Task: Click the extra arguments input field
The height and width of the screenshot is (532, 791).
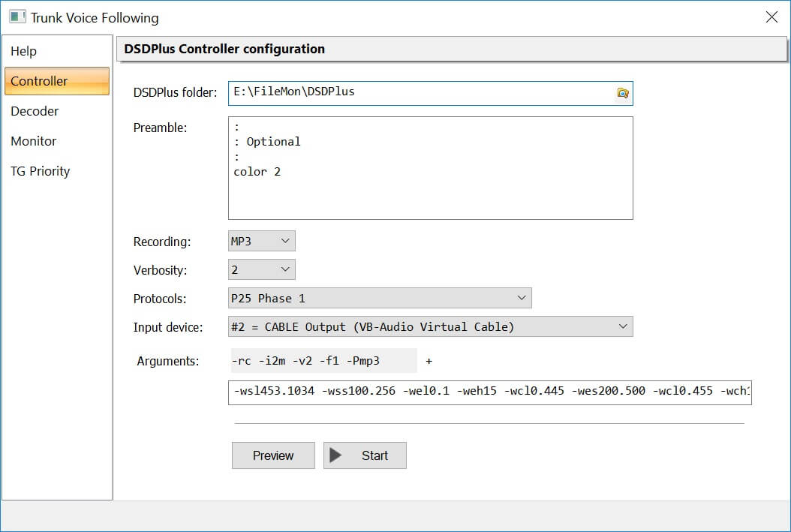Action: click(x=489, y=391)
